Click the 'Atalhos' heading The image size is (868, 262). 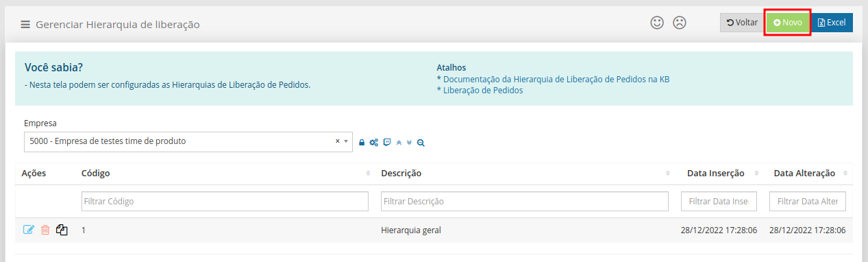[x=451, y=67]
